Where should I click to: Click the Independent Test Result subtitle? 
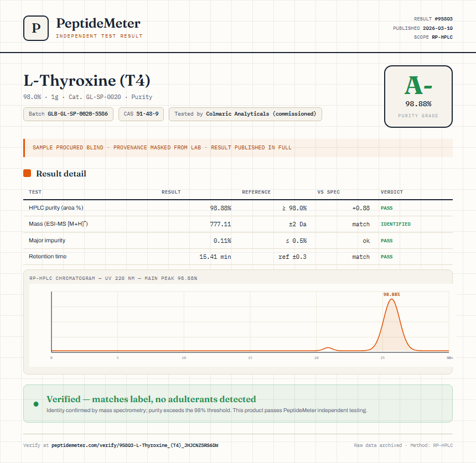click(99, 36)
